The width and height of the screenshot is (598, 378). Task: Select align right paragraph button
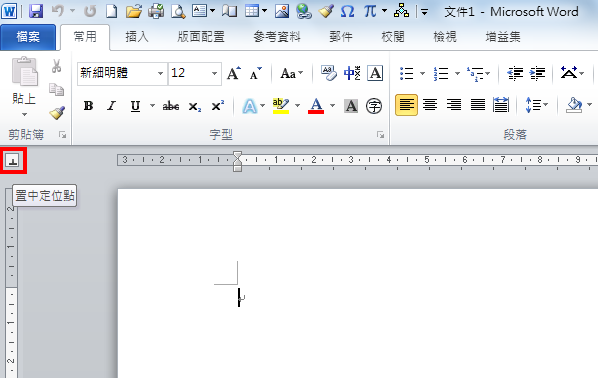coord(454,105)
